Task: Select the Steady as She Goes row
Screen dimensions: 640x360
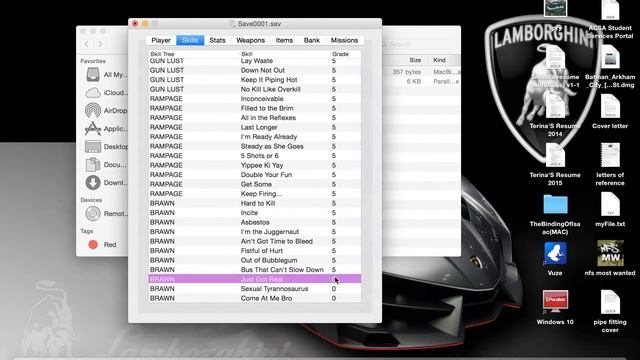Action: coord(255,146)
